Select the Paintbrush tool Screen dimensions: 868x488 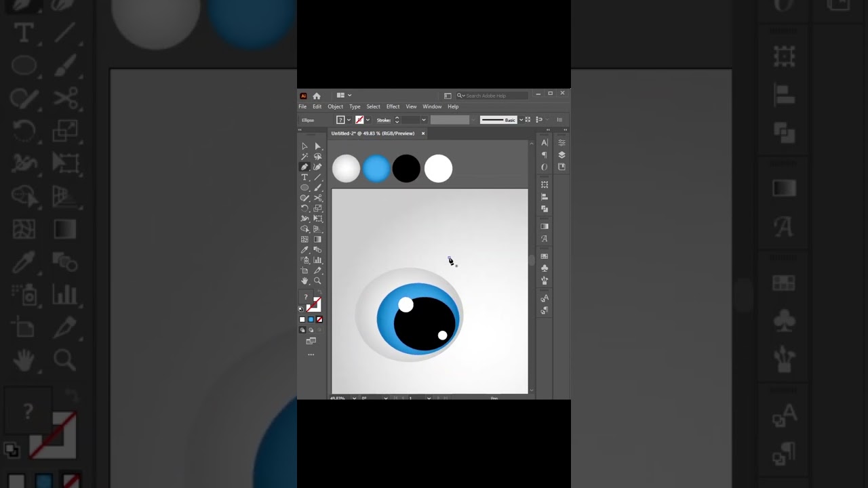pyautogui.click(x=317, y=188)
